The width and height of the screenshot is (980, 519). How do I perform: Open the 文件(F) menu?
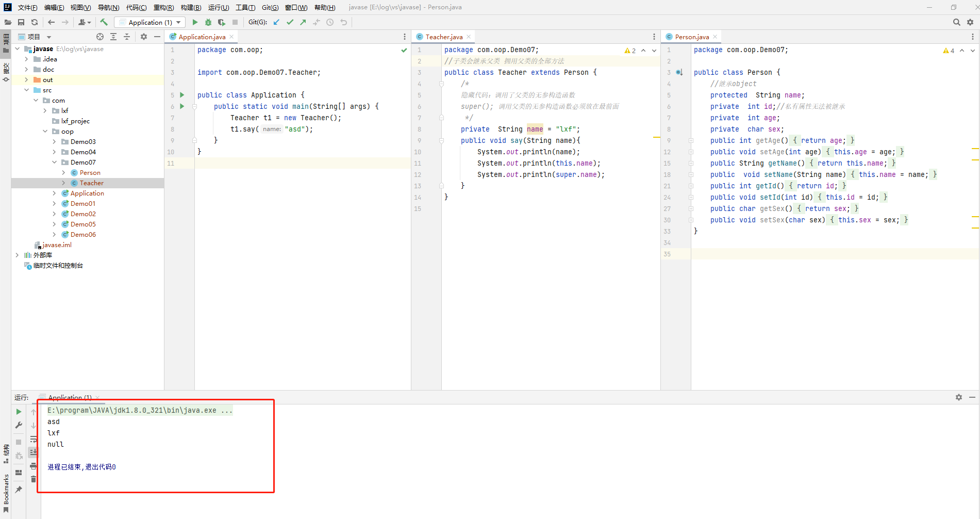(x=27, y=7)
